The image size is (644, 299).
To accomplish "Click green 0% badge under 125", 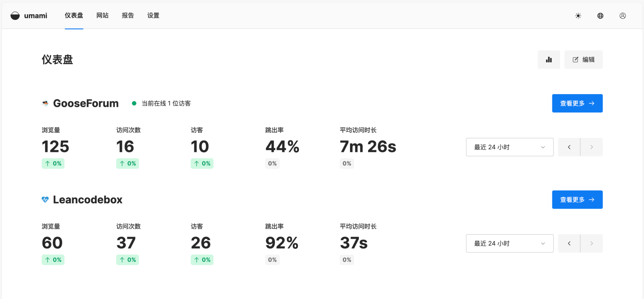I will [53, 163].
